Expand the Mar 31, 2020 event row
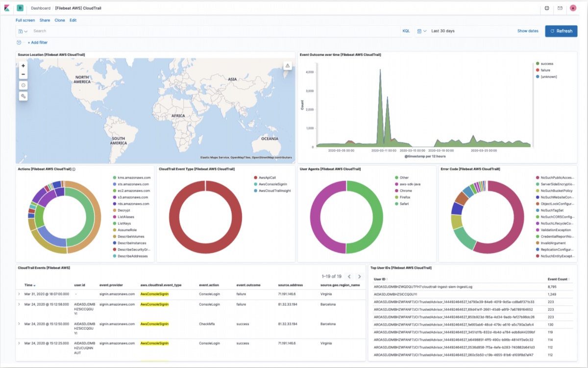 [19, 294]
